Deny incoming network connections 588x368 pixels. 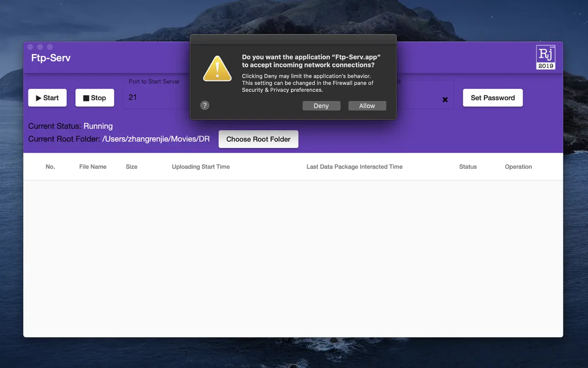pyautogui.click(x=321, y=106)
